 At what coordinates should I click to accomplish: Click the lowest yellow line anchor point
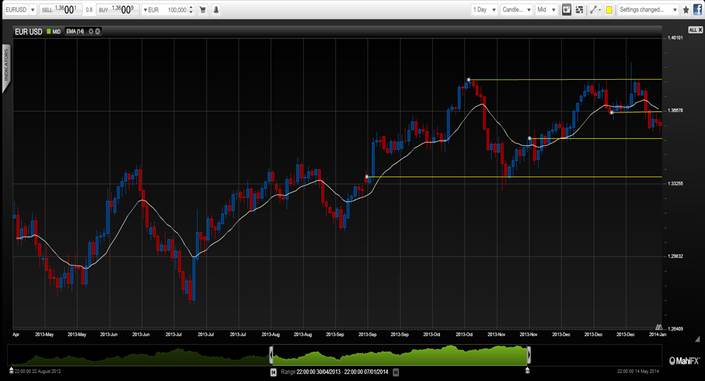[367, 177]
